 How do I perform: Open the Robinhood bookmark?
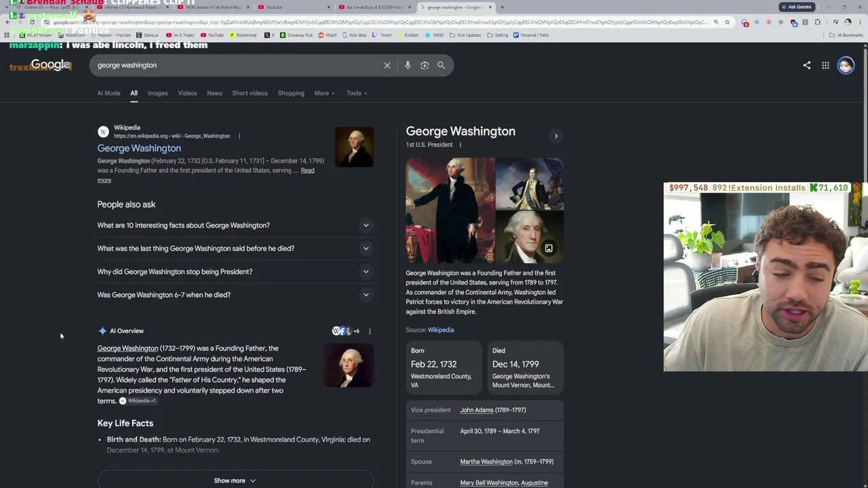pos(243,35)
